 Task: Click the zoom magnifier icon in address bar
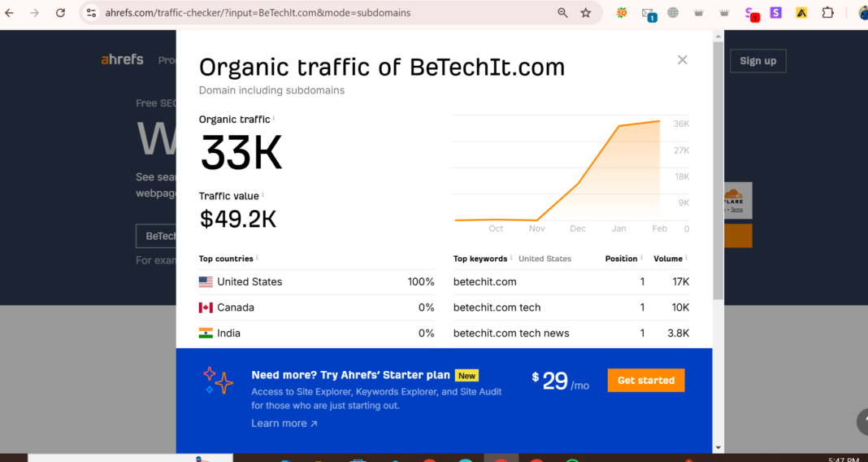point(562,13)
